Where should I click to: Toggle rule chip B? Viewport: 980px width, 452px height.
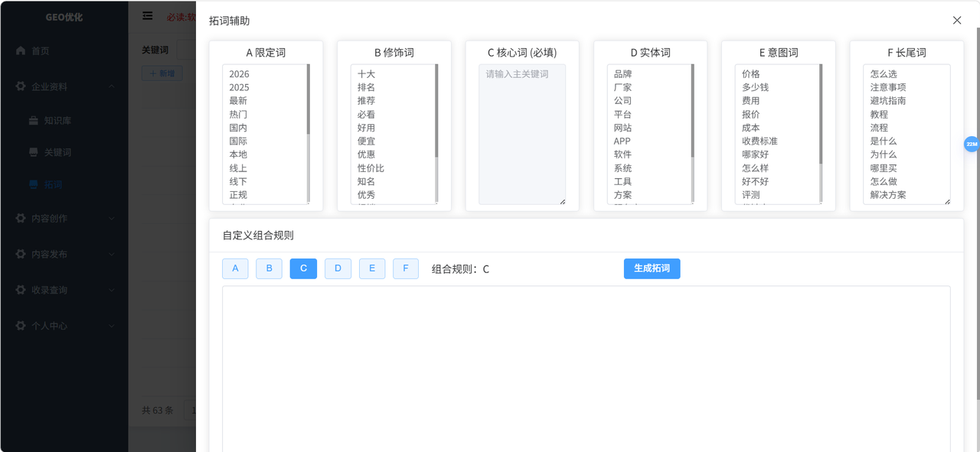tap(269, 268)
